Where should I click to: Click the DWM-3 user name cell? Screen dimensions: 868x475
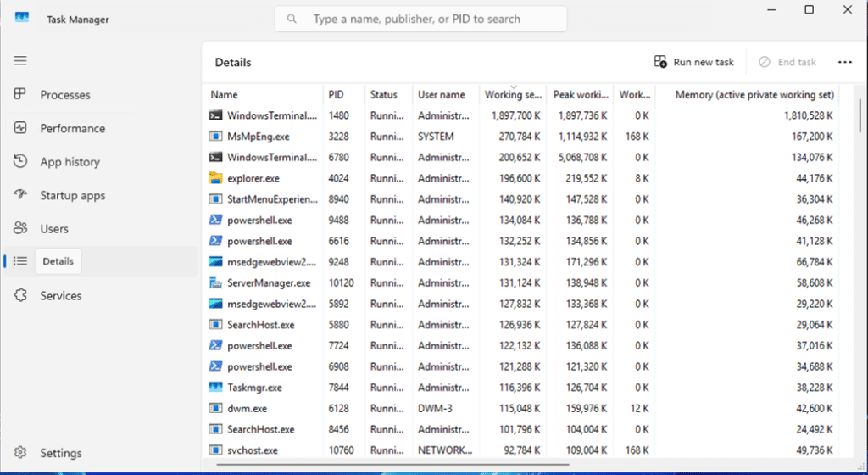(x=435, y=409)
